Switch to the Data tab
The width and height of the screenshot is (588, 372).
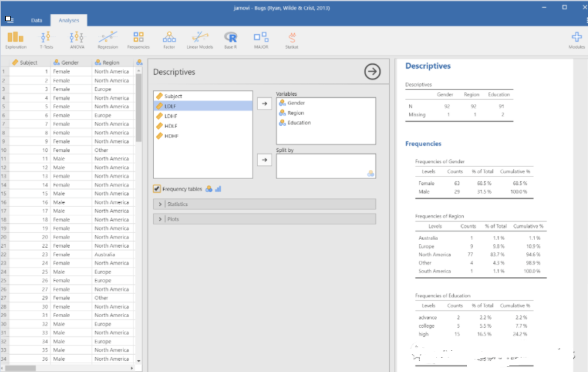coord(36,20)
